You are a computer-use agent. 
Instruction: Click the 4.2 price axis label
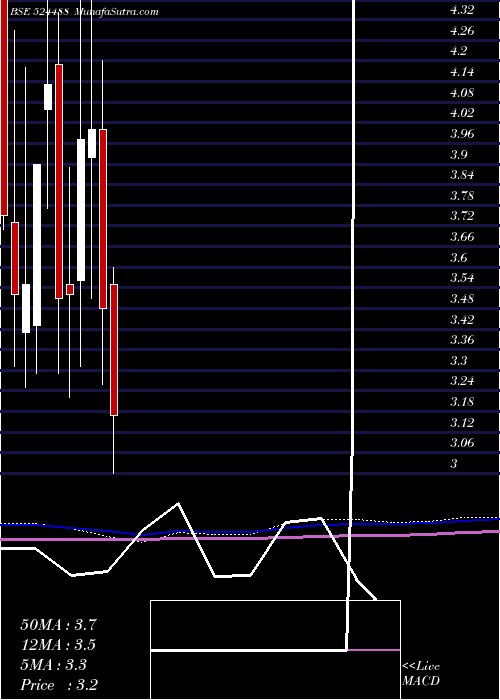click(458, 51)
